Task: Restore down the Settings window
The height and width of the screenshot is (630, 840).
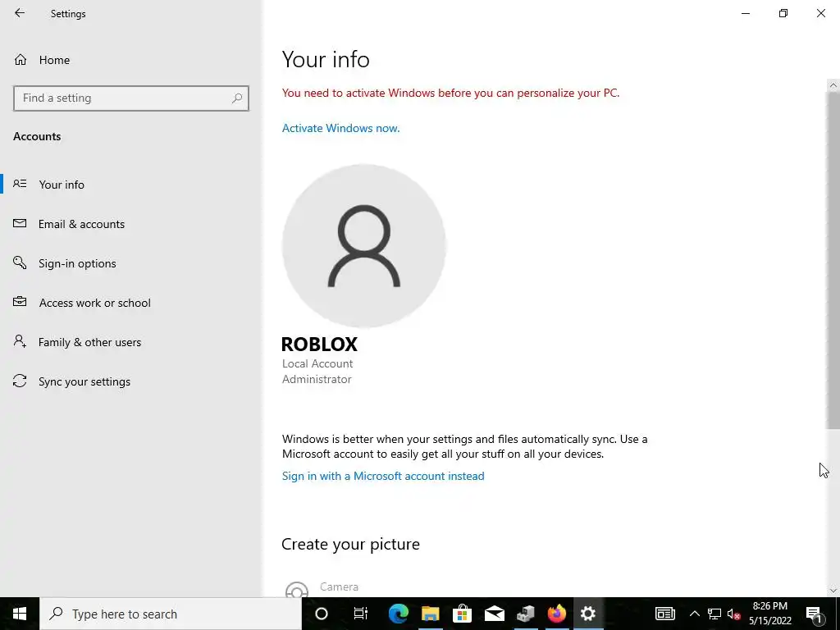Action: coord(783,13)
